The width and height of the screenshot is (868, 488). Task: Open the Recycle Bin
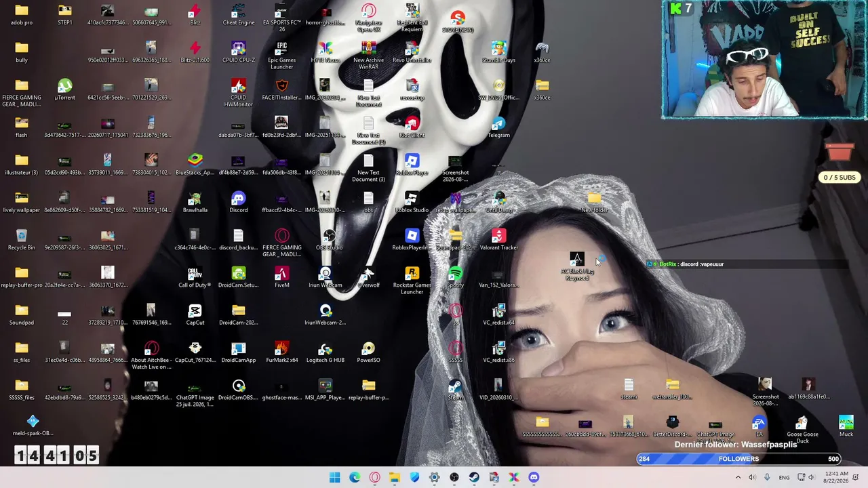coord(22,239)
